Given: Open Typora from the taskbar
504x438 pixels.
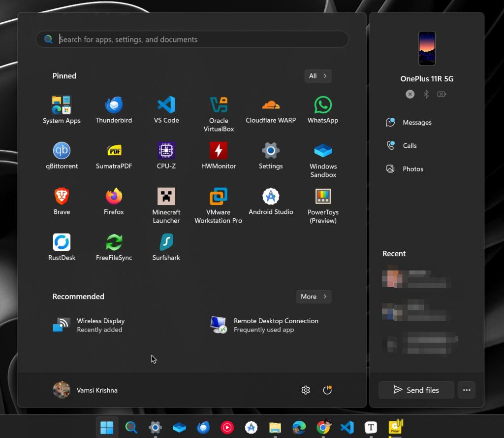Looking at the screenshot, I should [371, 427].
